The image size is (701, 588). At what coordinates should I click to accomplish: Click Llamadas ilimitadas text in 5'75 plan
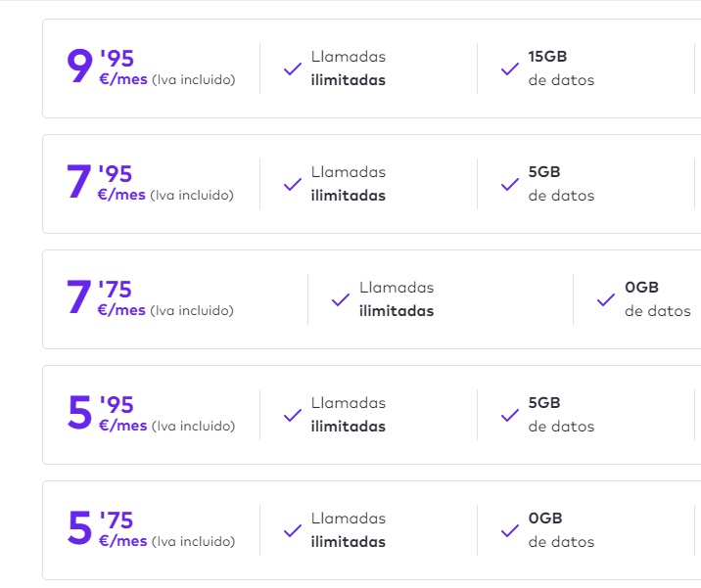pyautogui.click(x=349, y=530)
